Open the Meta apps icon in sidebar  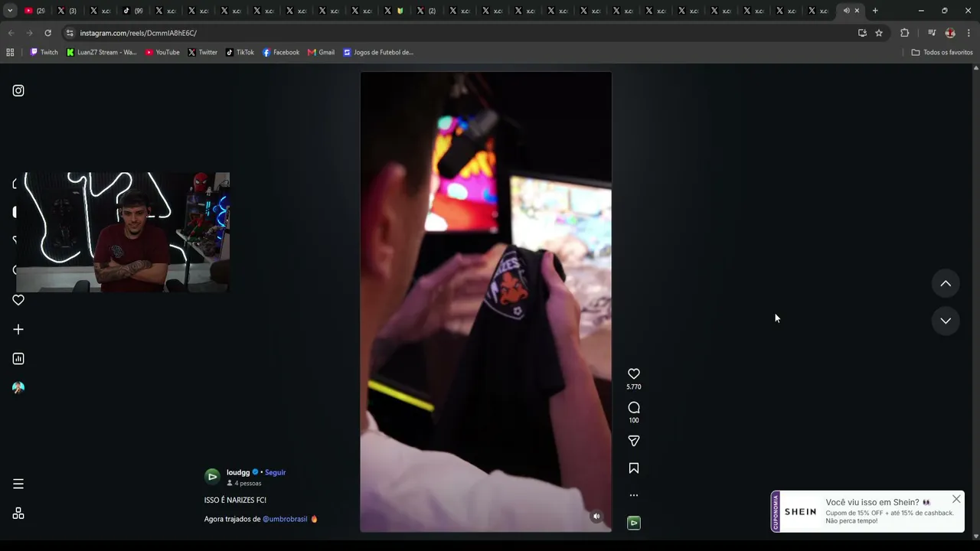click(x=18, y=514)
